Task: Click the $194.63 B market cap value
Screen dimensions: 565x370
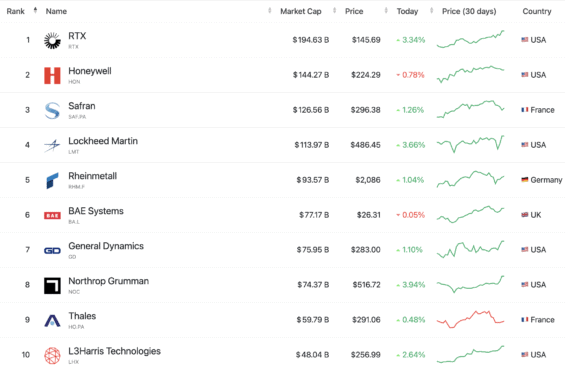Action: tap(311, 40)
